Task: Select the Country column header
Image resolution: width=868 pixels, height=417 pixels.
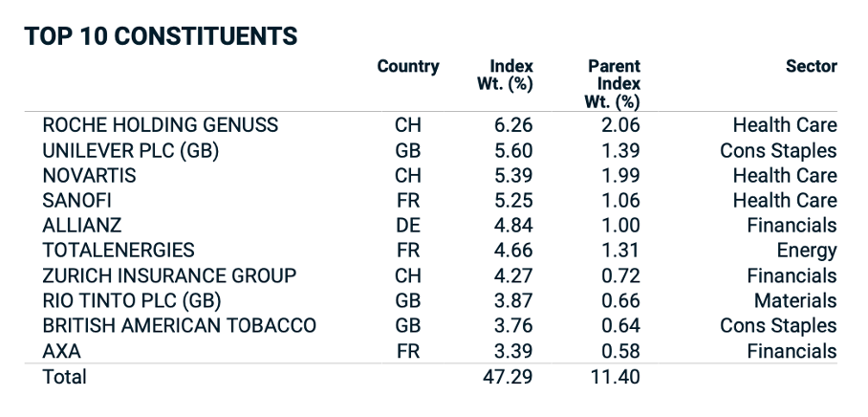Action: point(408,66)
